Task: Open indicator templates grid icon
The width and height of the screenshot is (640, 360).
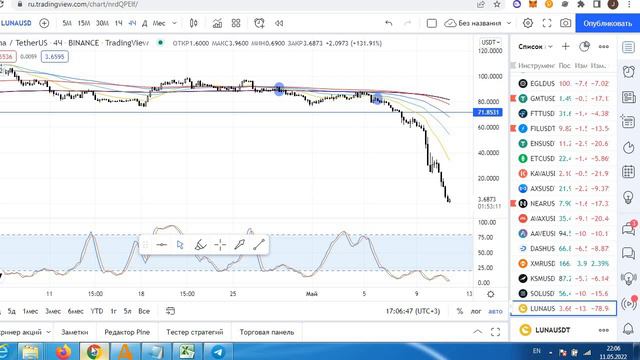Action: [x=236, y=23]
